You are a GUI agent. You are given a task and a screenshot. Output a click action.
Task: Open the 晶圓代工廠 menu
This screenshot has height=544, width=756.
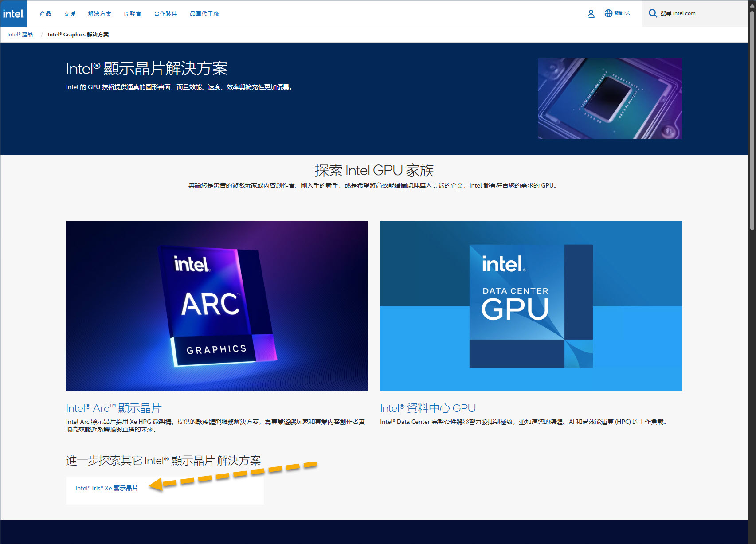(204, 14)
